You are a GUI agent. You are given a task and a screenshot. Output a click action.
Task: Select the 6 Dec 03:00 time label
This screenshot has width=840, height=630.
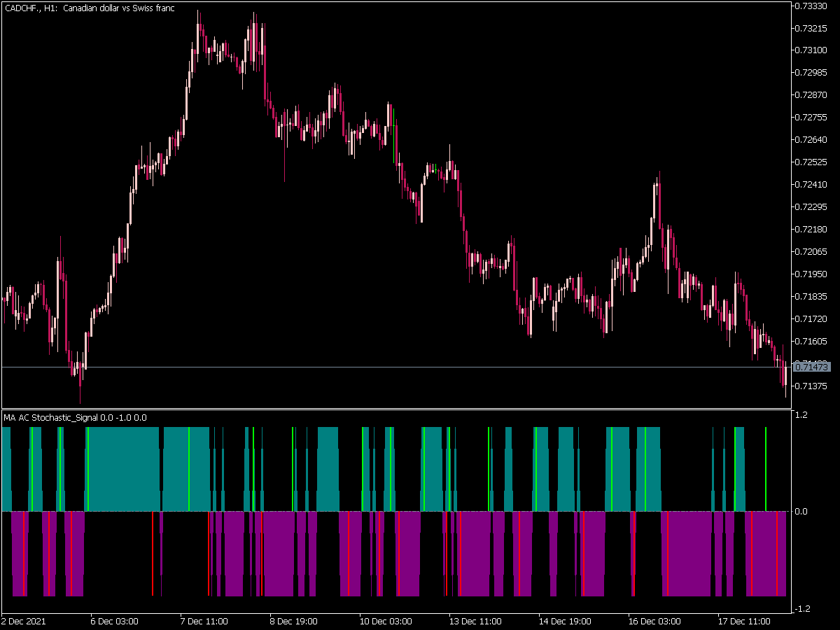(x=114, y=622)
